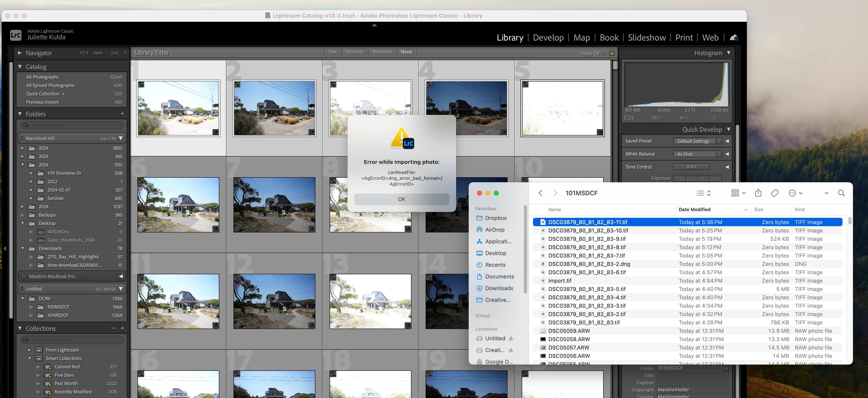Click Finder share icon
Screen dimensions: 868x398
(758, 193)
